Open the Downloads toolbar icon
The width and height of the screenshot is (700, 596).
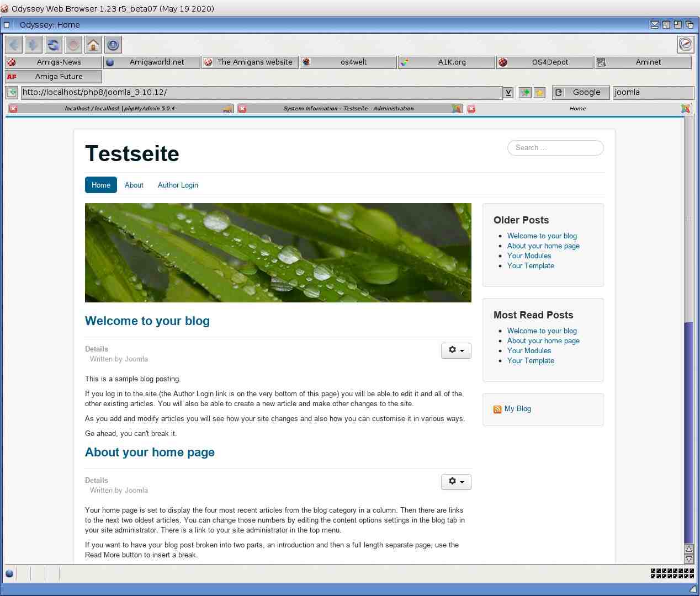pyautogui.click(x=113, y=45)
